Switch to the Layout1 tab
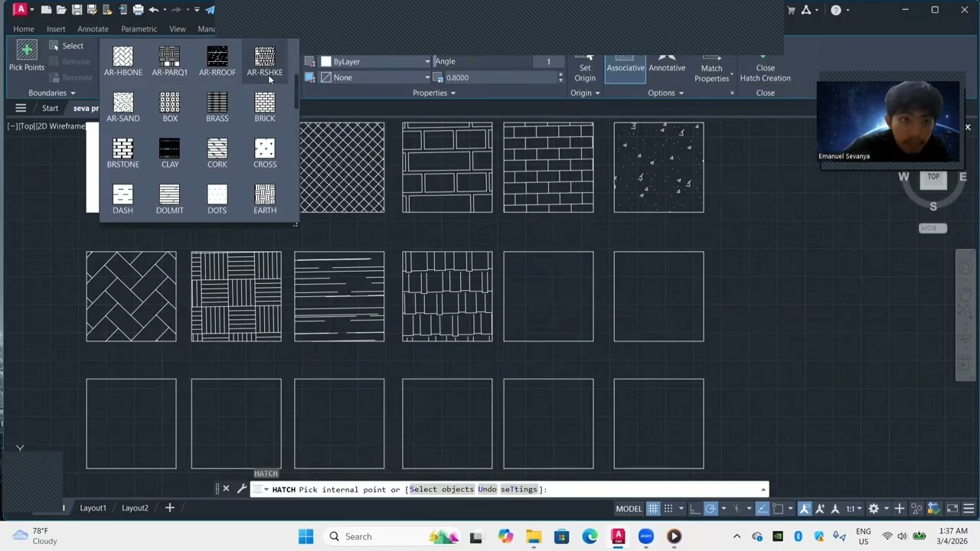 93,508
